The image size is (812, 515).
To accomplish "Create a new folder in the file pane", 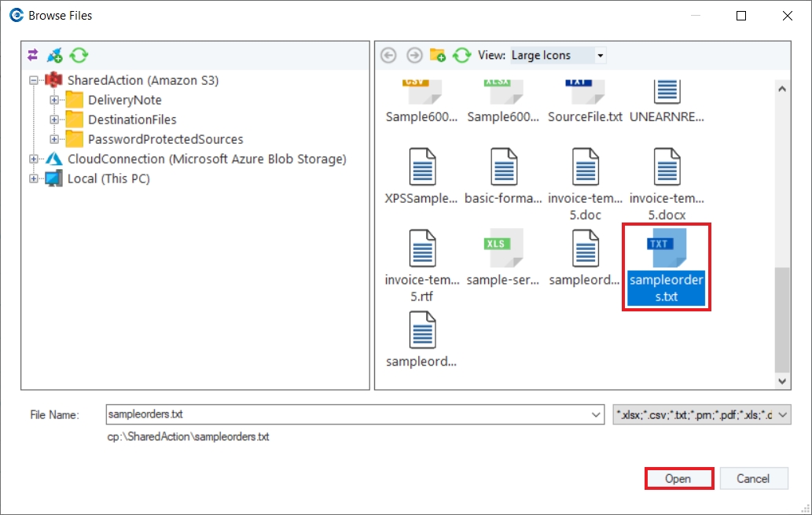I will pos(438,55).
